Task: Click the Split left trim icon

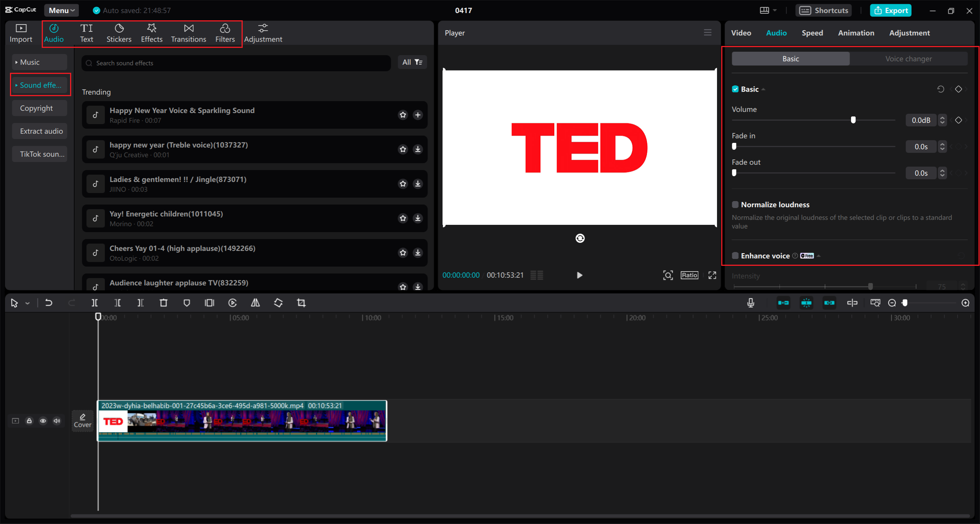Action: click(x=118, y=303)
